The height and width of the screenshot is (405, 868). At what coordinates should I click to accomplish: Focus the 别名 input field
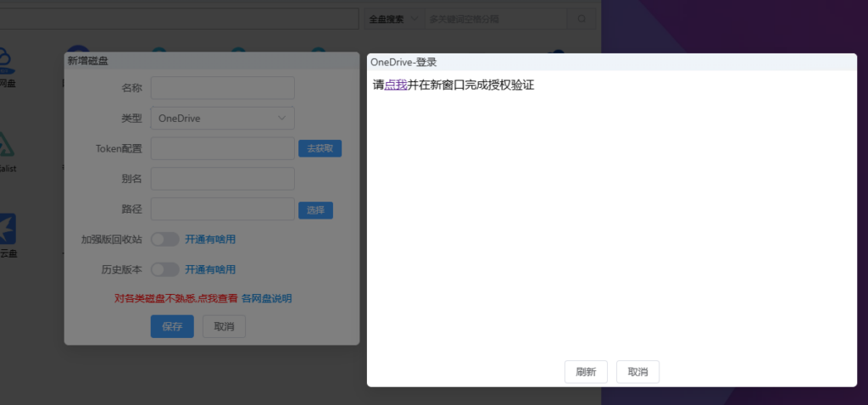[223, 179]
